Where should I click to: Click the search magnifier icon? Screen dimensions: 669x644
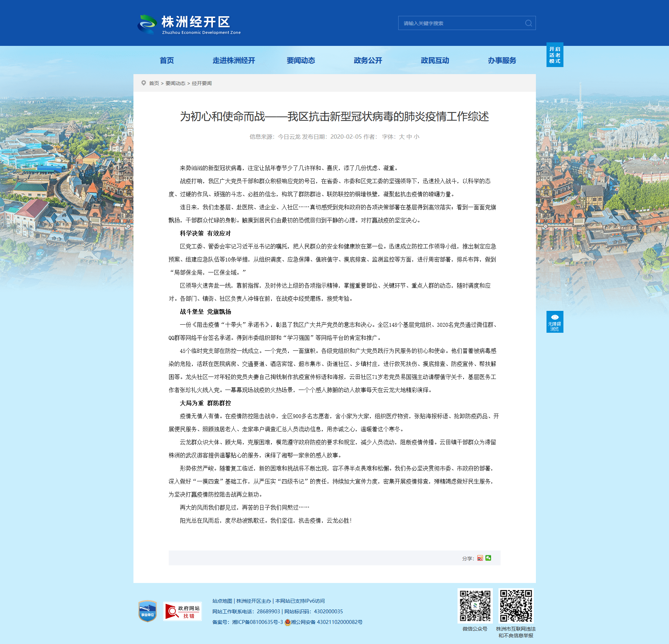point(528,23)
